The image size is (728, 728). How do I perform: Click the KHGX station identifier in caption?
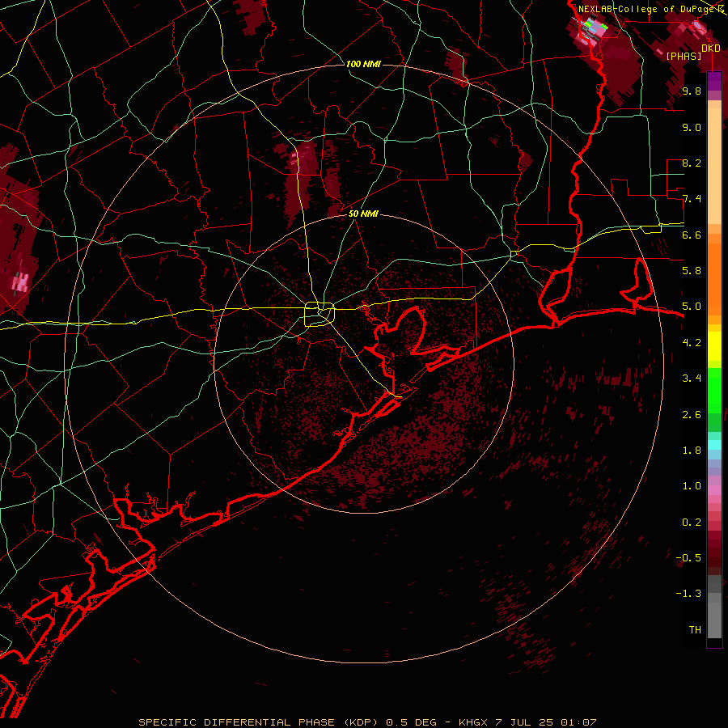point(473,722)
